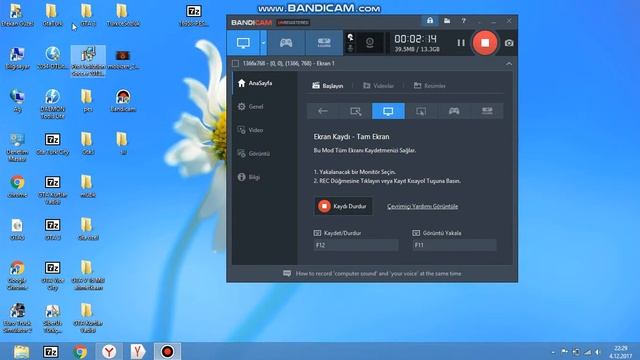Click the Görüntü Yakala hotkey field showing F11
This screenshot has height=360, width=640.
click(x=454, y=245)
